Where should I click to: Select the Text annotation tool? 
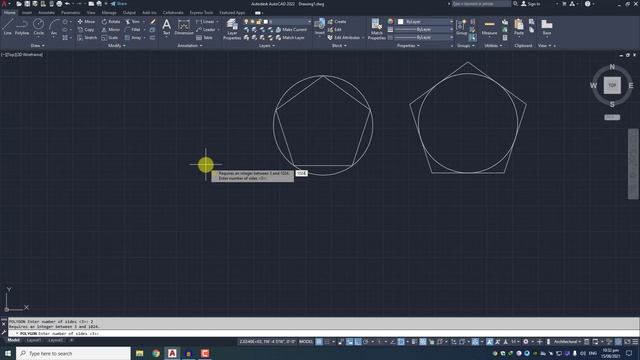coord(167,27)
